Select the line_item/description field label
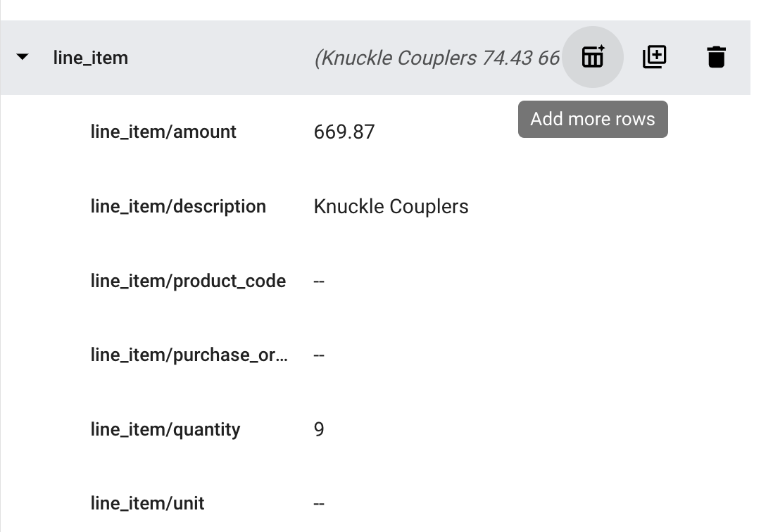The height and width of the screenshot is (532, 773). pyautogui.click(x=178, y=206)
